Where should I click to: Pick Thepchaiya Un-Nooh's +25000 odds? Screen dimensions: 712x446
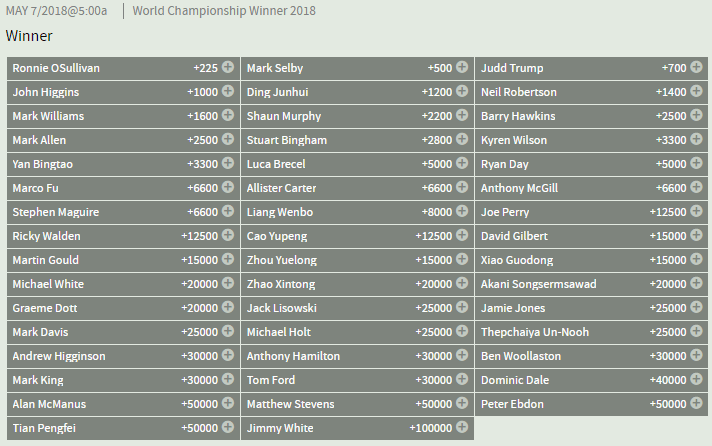coord(665,332)
